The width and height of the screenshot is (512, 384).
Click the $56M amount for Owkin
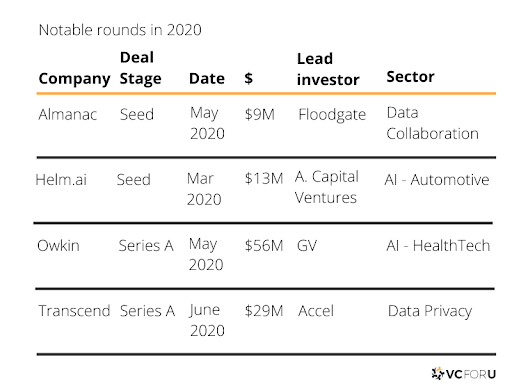pos(264,246)
